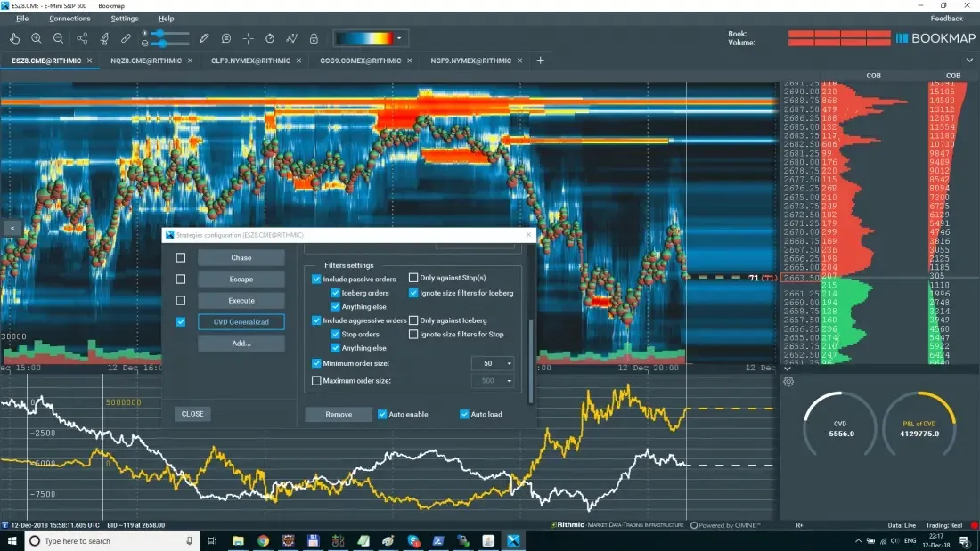Open the minimum order size dropdown
The width and height of the screenshot is (980, 551).
click(x=509, y=363)
